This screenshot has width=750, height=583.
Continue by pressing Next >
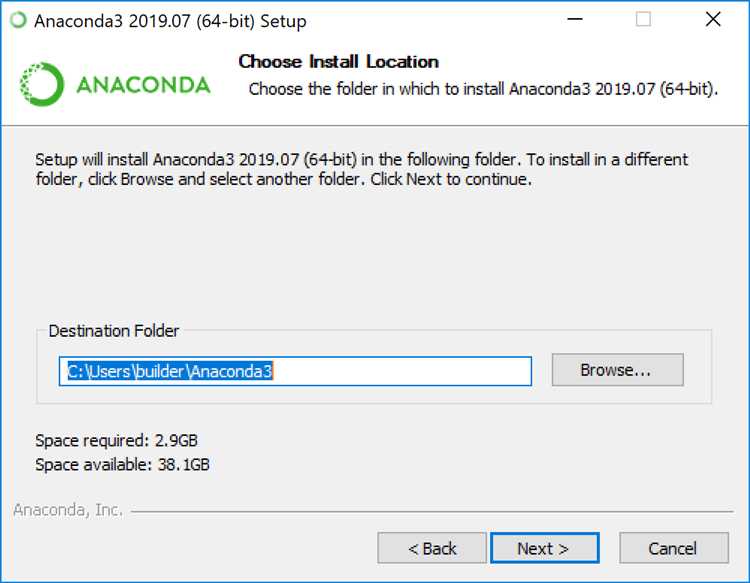[x=543, y=548]
